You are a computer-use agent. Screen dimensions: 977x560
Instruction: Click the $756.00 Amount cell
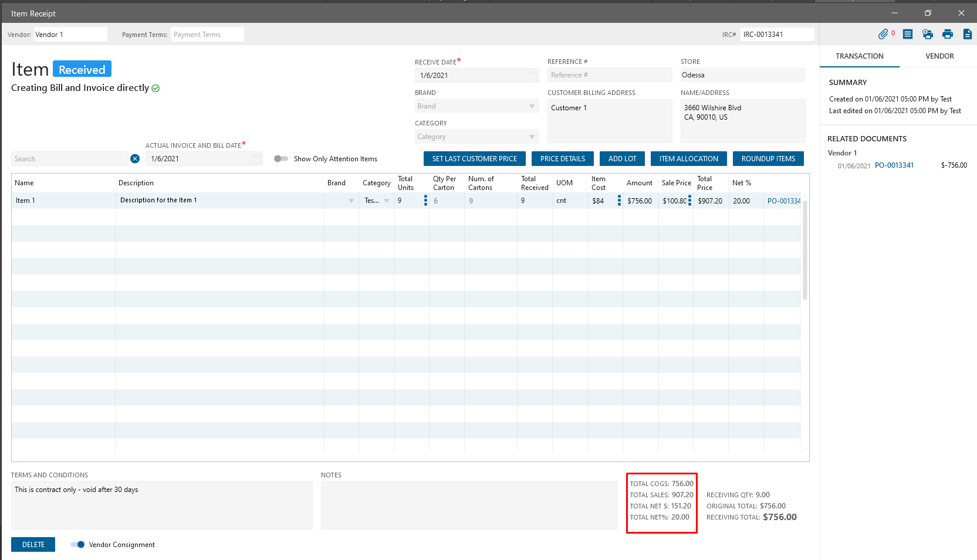pos(641,201)
